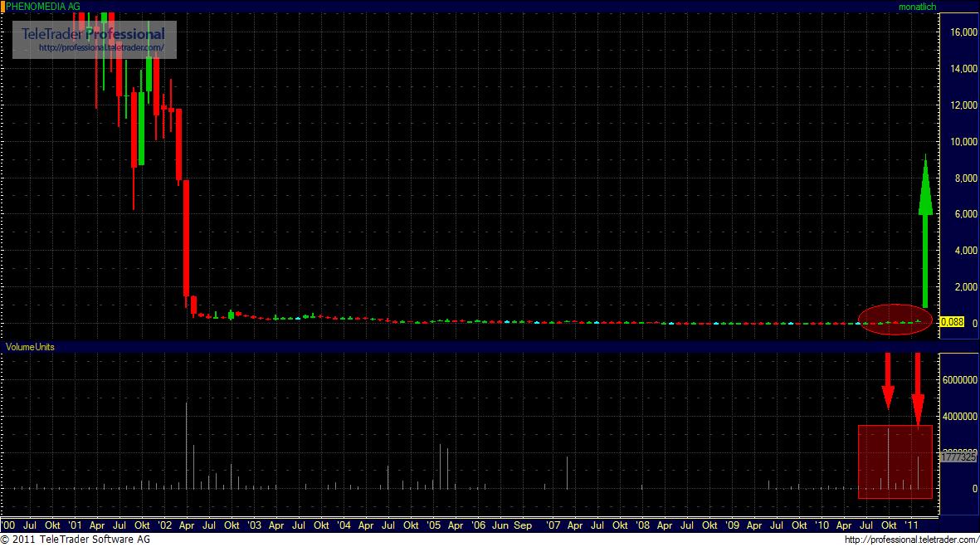Viewport: 980px width, 547px height.
Task: Click the dark red ellipse highlighting the price
Action: pyautogui.click(x=895, y=319)
